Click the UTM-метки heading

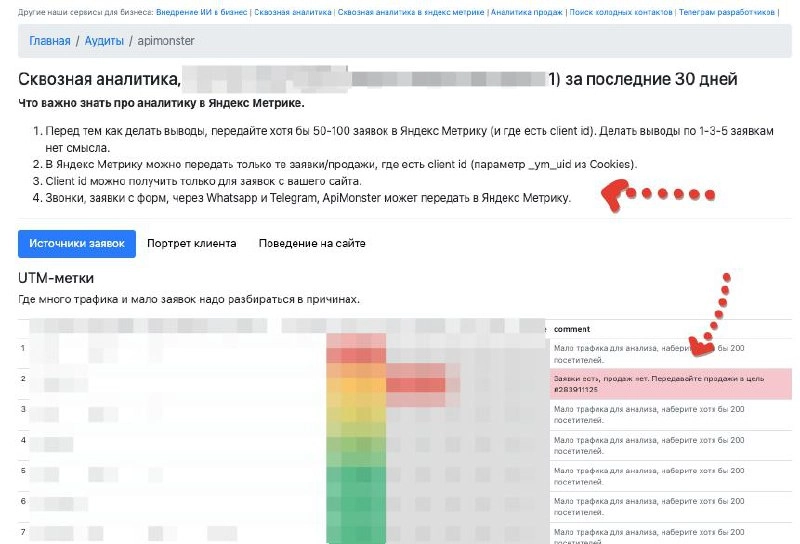[x=56, y=278]
